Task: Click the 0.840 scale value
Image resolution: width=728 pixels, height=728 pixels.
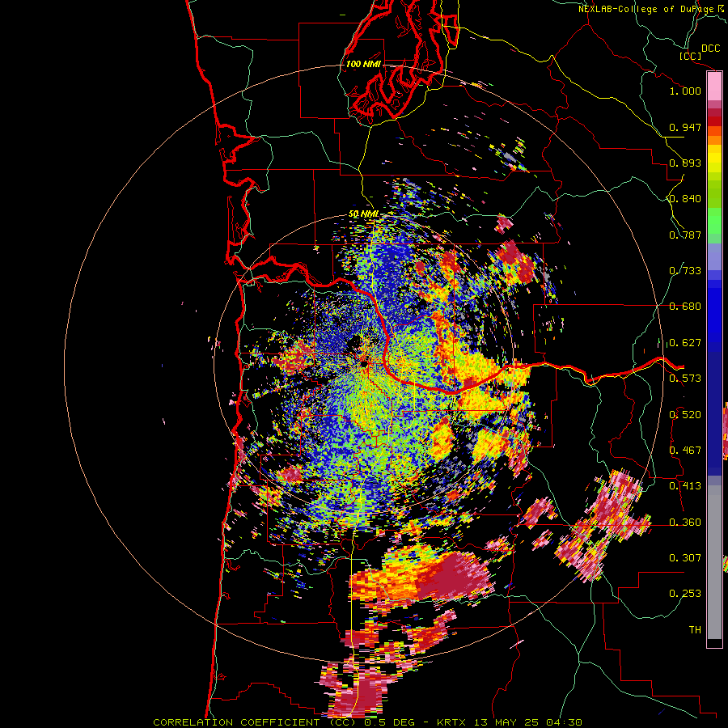Action: pyautogui.click(x=685, y=199)
